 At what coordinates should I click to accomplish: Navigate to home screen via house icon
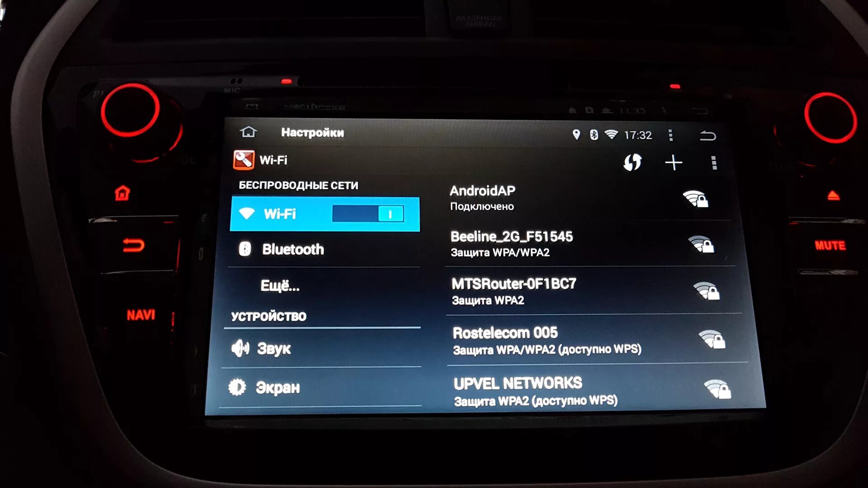248,132
